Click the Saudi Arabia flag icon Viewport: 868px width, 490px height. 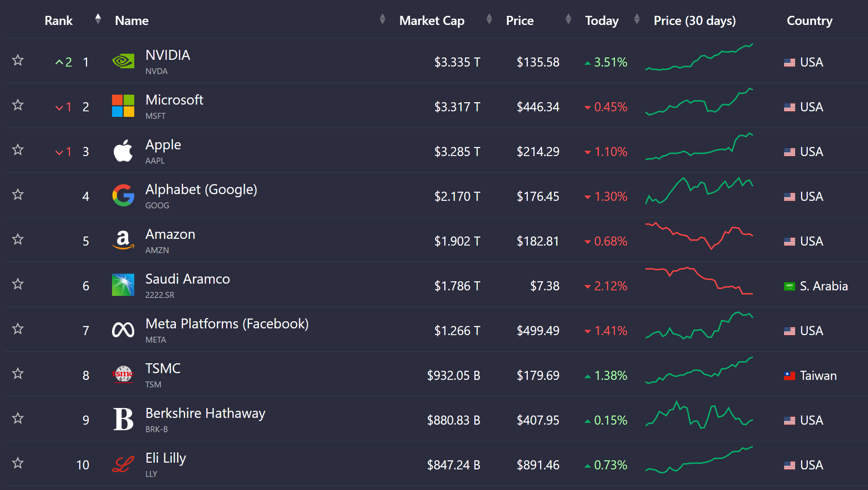(790, 286)
